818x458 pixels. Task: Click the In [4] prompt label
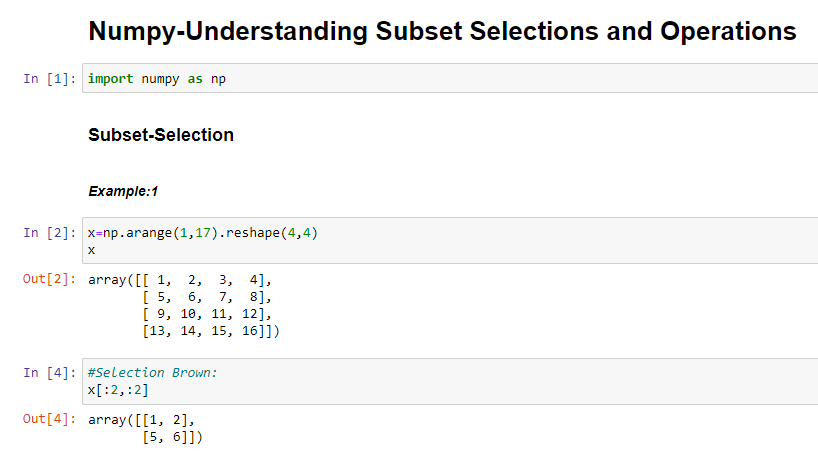(50, 372)
